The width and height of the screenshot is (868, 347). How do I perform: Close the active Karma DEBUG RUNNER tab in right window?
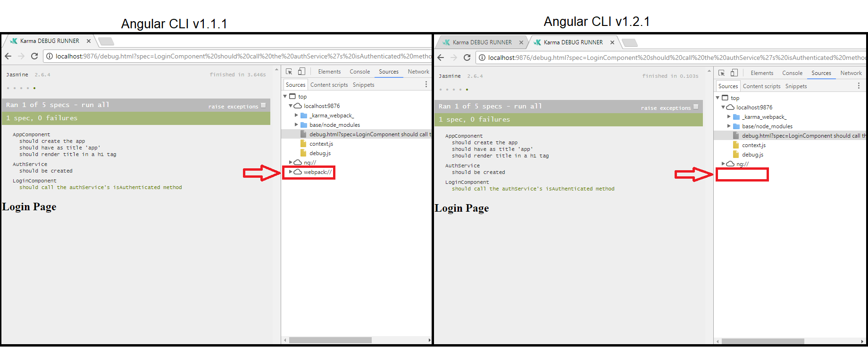click(x=612, y=42)
